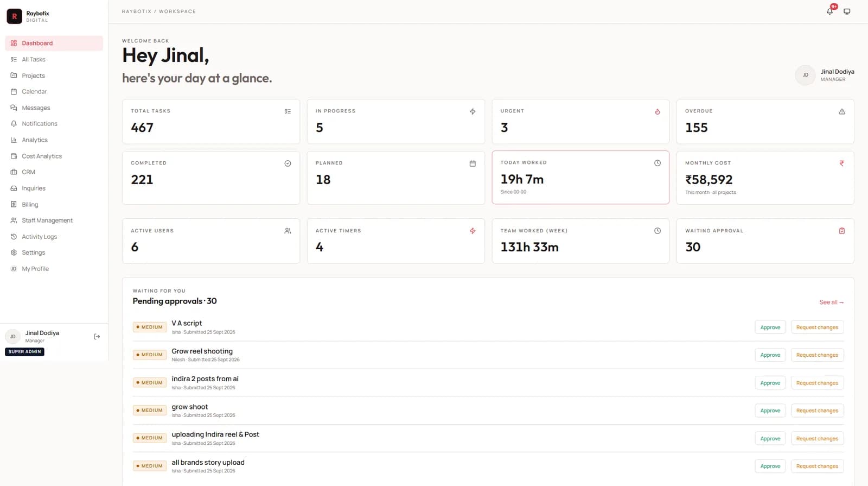Click the Pending approvals · 30 heading
Screen dimensions: 868x486
(x=175, y=301)
